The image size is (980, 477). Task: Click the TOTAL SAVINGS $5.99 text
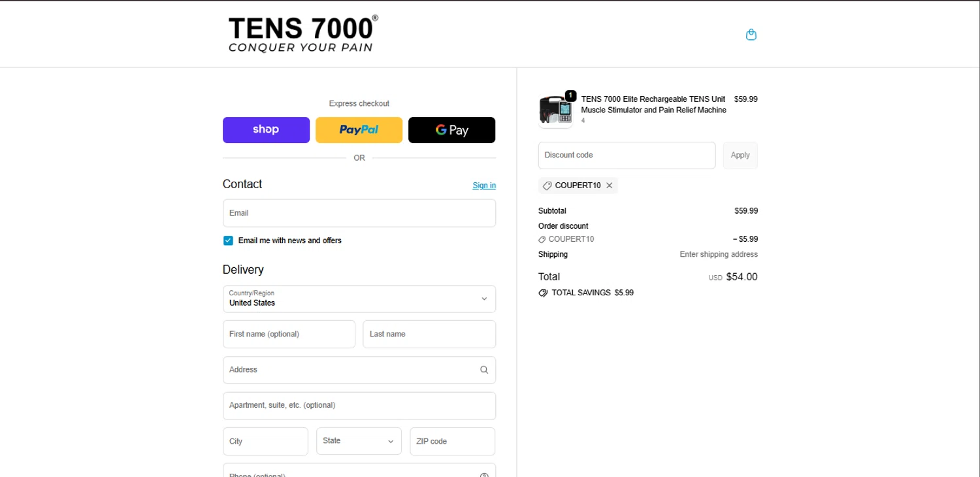593,293
